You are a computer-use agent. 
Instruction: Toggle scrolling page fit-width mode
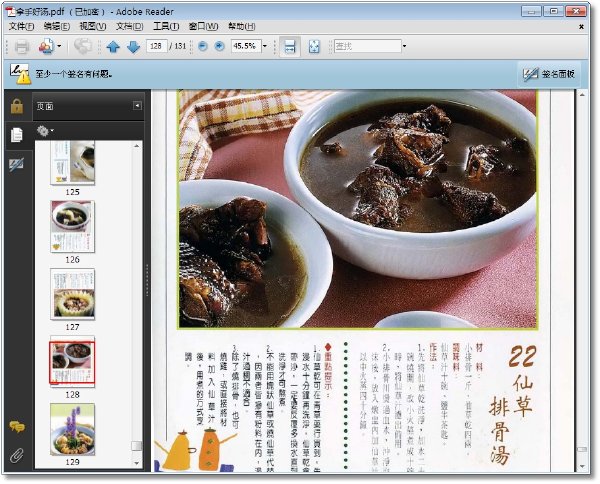point(290,46)
